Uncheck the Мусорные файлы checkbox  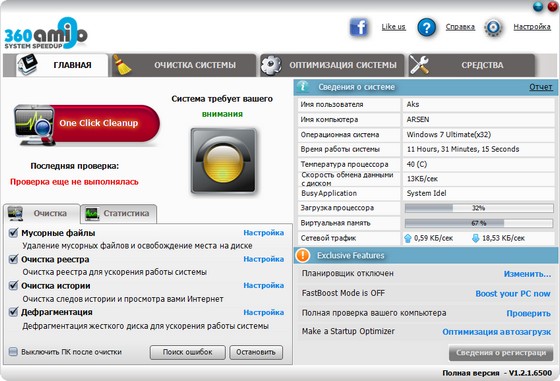[x=13, y=233]
